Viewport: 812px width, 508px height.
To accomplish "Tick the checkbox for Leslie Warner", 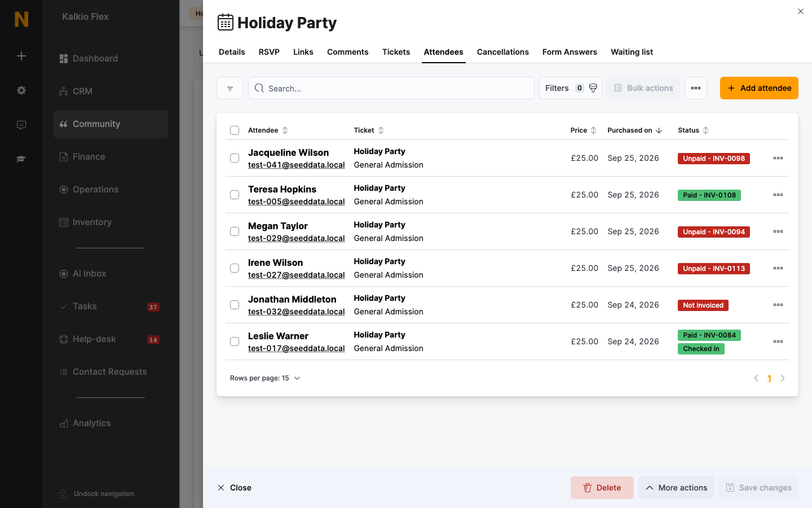I will [235, 341].
